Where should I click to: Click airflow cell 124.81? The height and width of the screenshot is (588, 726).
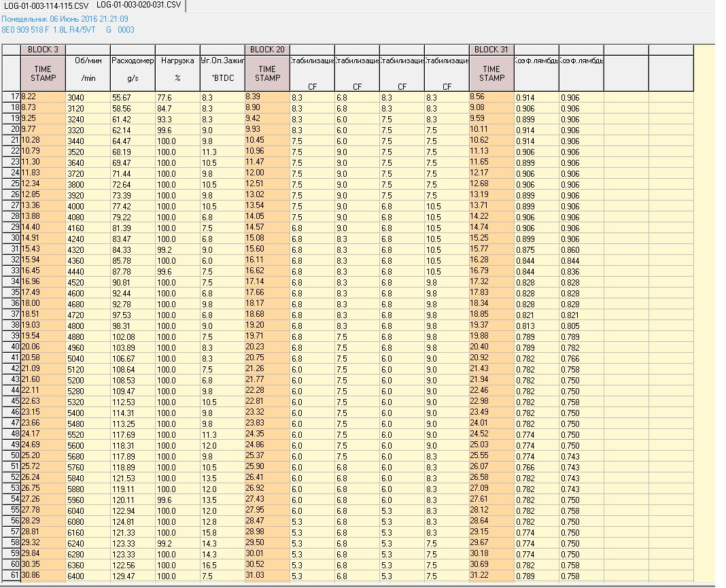click(x=133, y=521)
